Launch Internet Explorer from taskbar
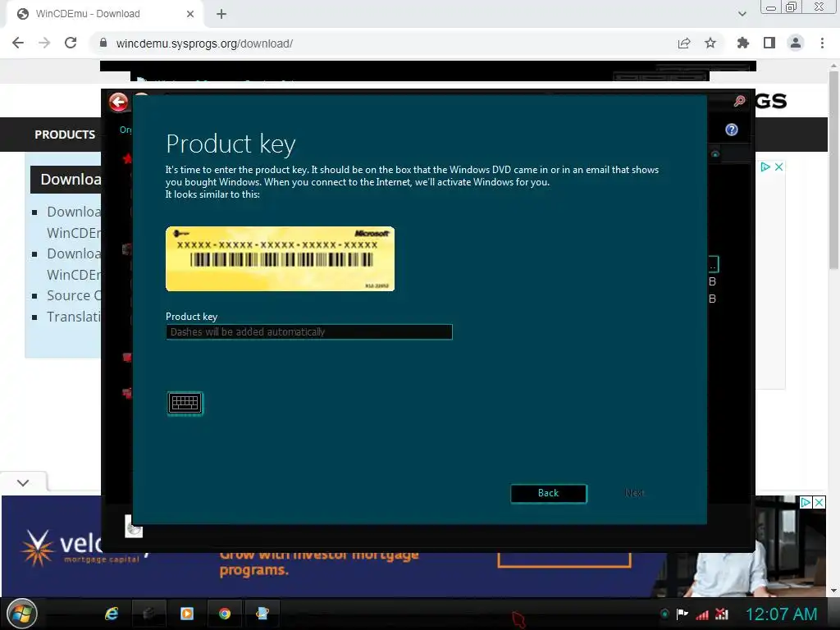Viewport: 840px width, 630px height. 112,614
